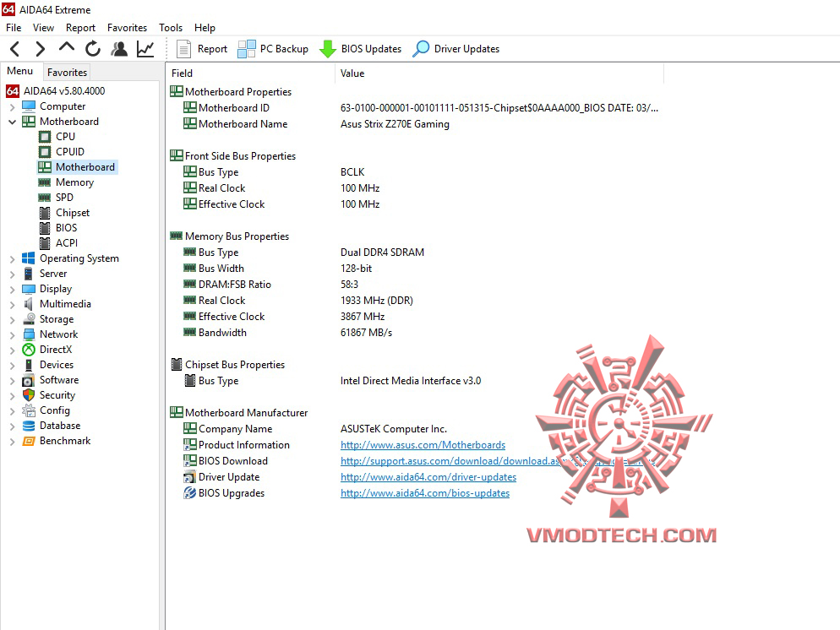Click the Network icon in tree

(29, 334)
